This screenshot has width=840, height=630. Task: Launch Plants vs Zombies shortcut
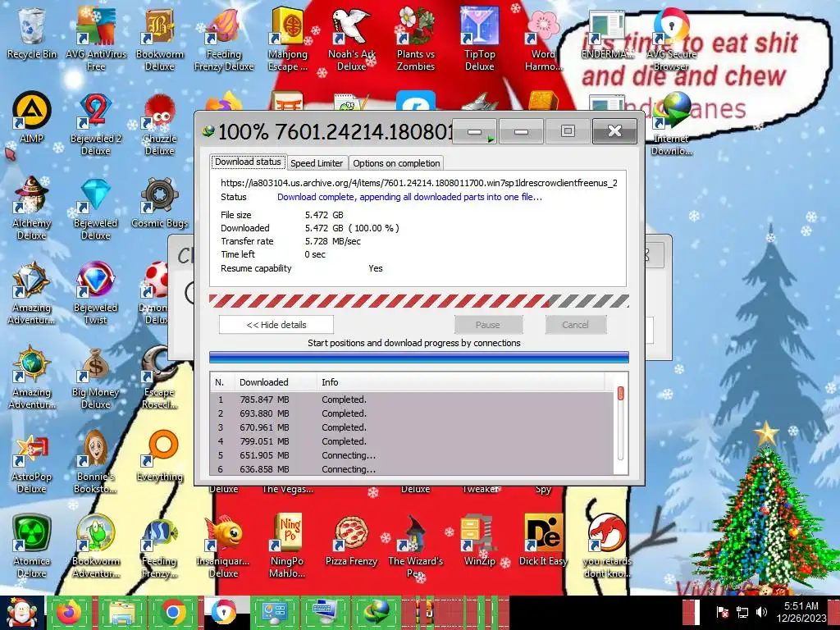coord(416,39)
